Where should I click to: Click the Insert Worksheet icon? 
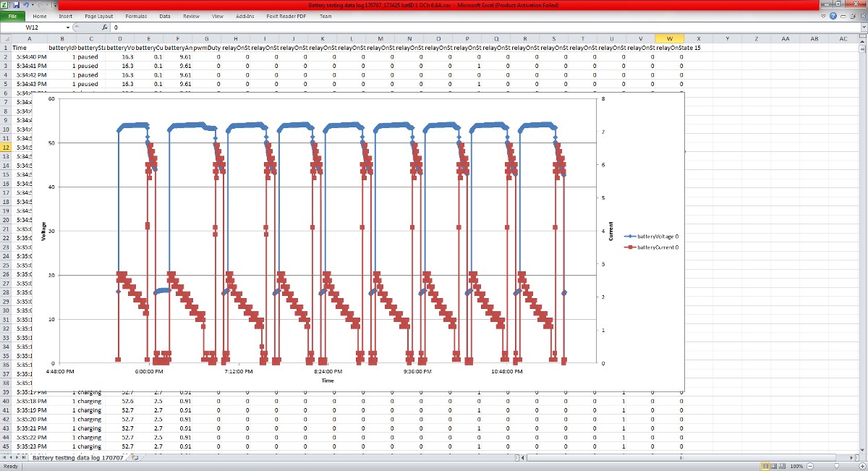135,458
